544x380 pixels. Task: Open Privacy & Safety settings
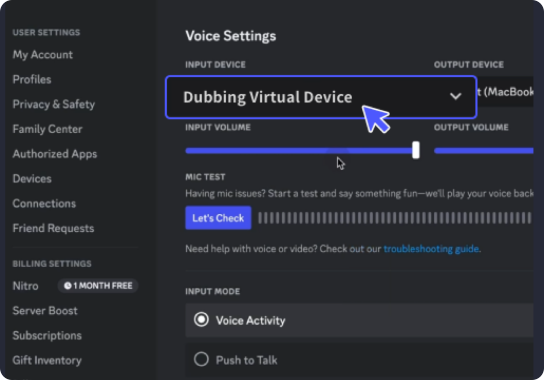point(54,104)
